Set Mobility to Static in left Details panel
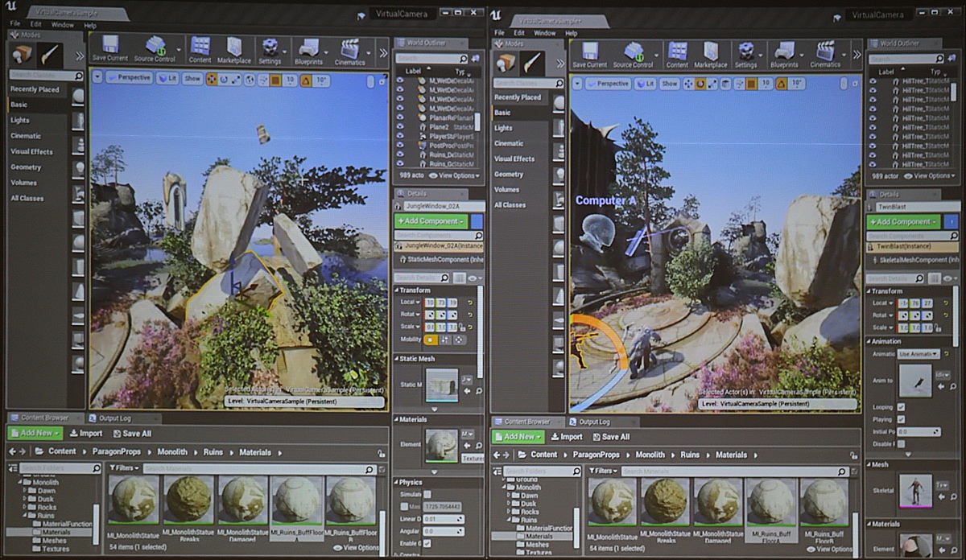The image size is (966, 560). pyautogui.click(x=431, y=340)
